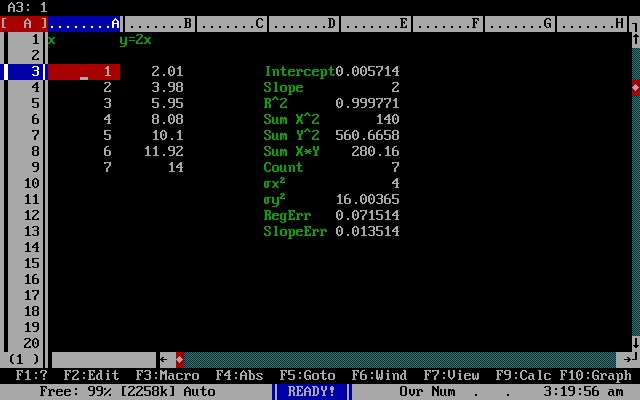The width and height of the screenshot is (640, 400).
Task: Click the cell containing 11.92
Action: [x=164, y=151]
